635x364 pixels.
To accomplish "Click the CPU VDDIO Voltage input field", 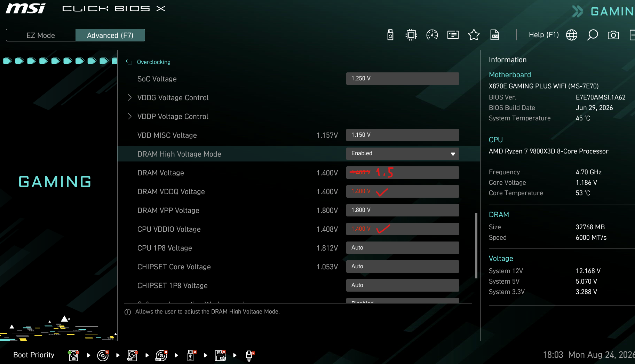I will [x=403, y=229].
